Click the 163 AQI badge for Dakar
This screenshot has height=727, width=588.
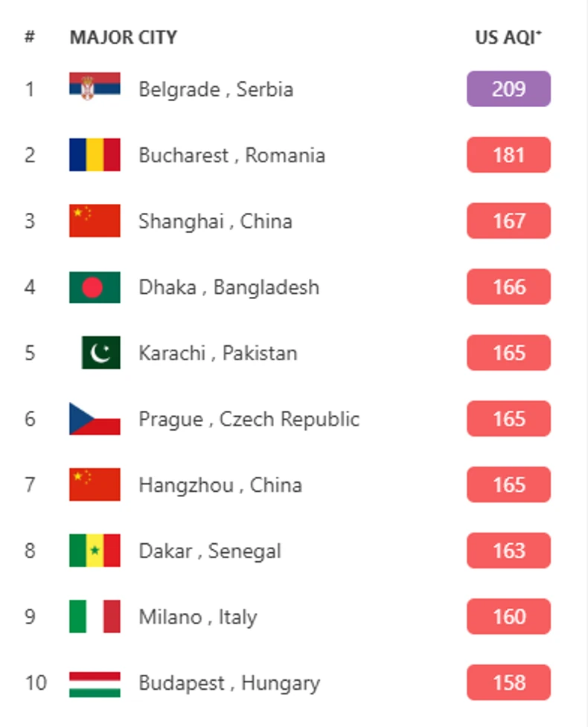(508, 551)
